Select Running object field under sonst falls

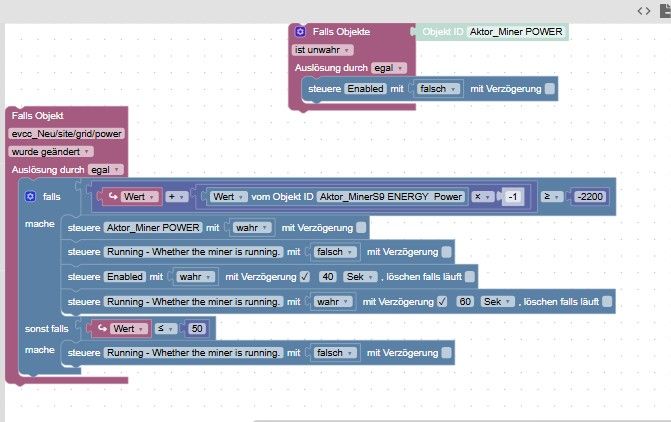193,353
